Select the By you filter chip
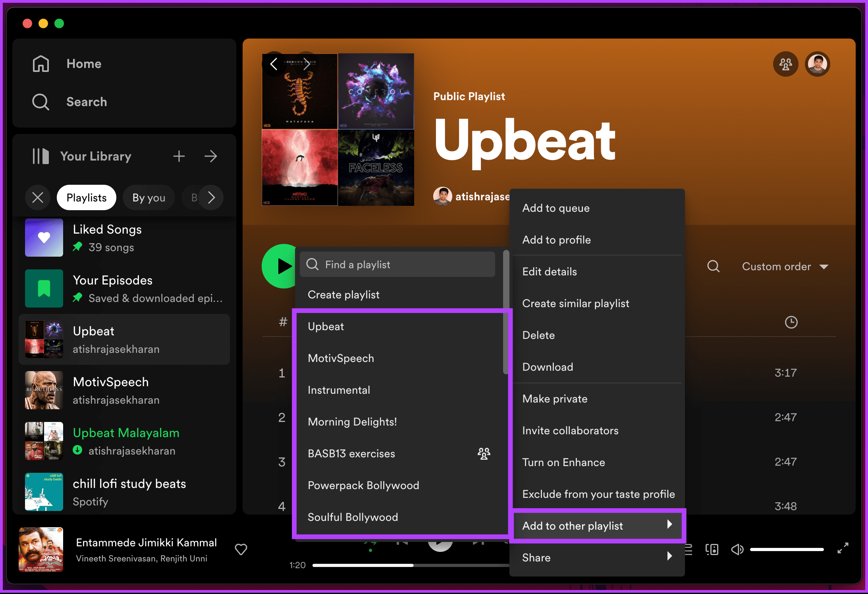 tap(149, 197)
